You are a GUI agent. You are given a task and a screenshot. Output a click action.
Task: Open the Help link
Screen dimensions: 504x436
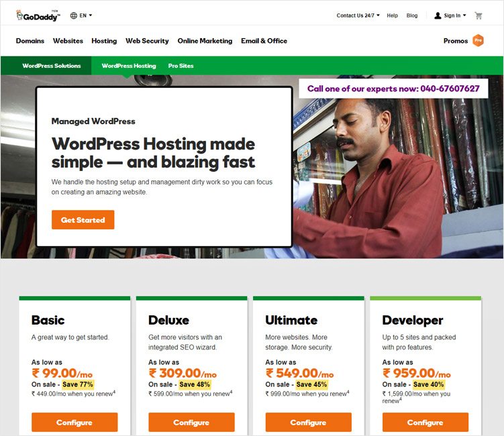coord(392,15)
